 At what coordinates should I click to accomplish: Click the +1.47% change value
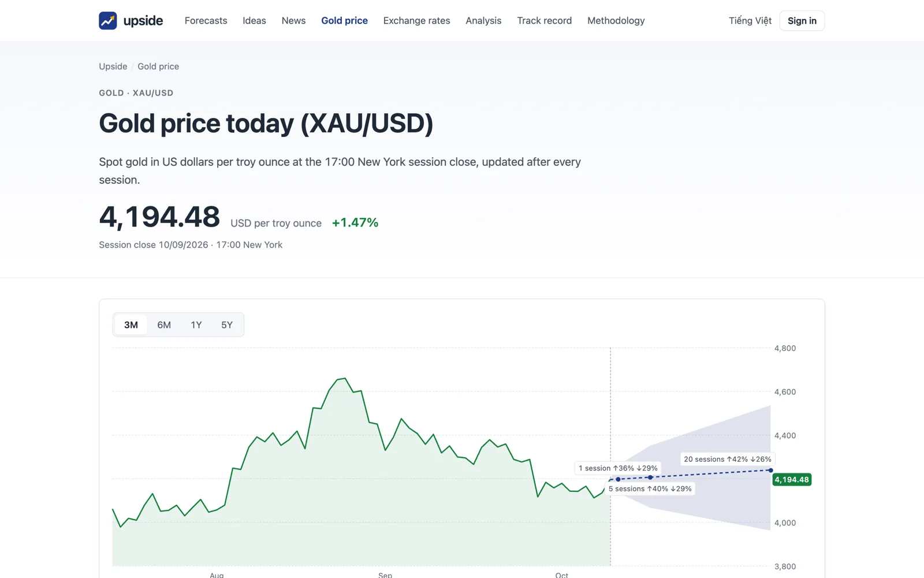355,223
